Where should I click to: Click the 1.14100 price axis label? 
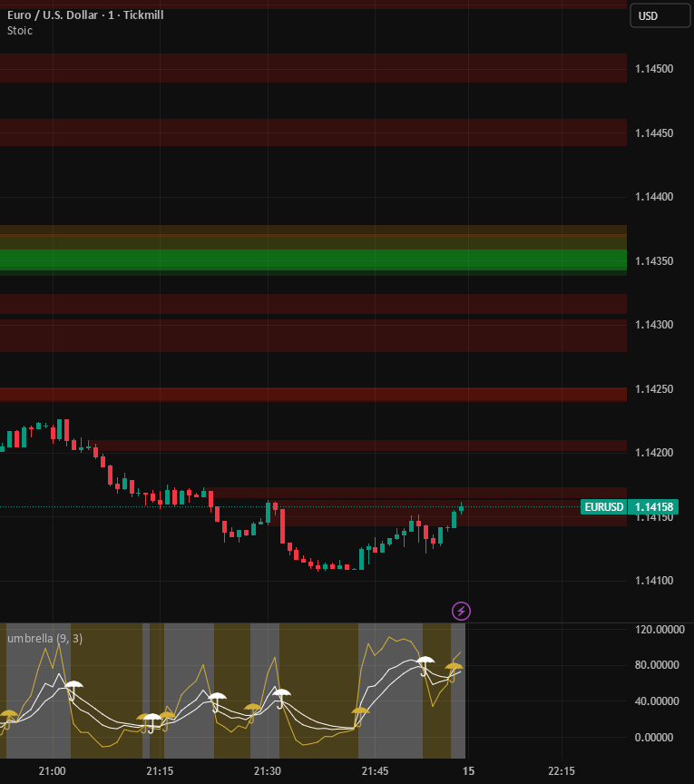click(654, 581)
